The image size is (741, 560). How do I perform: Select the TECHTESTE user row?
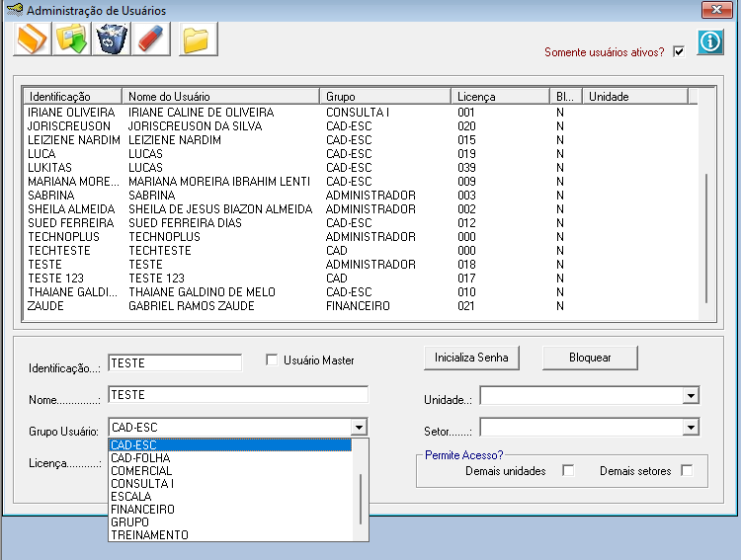pyautogui.click(x=361, y=251)
